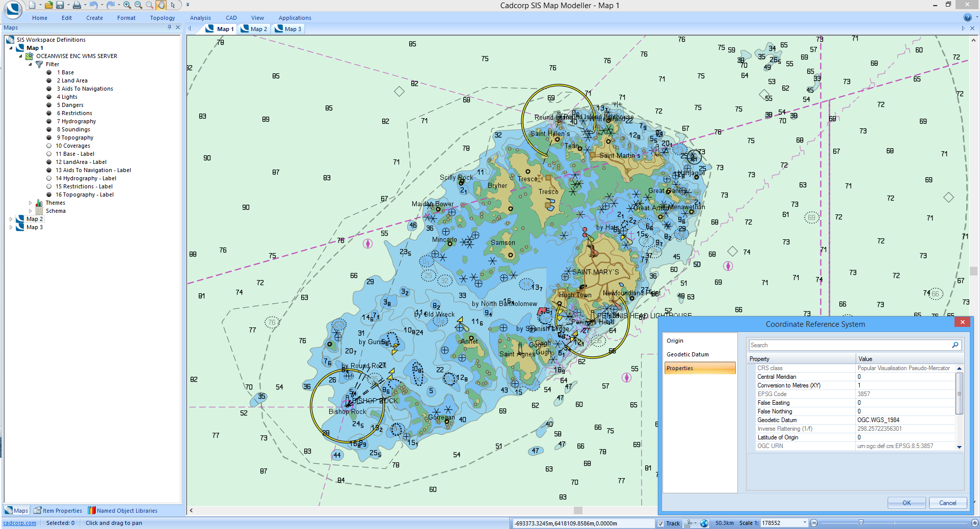Click OK in Coordinate Reference System dialog

[x=906, y=503]
